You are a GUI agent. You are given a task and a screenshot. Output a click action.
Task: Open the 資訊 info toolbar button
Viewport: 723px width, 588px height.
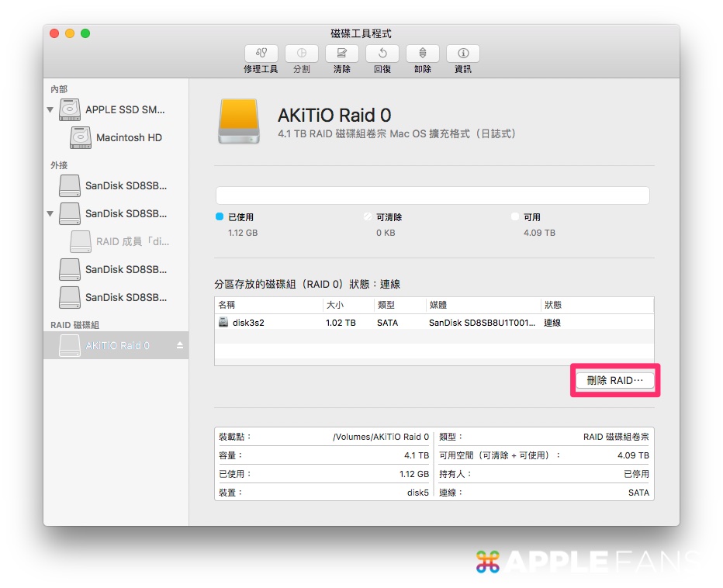[463, 54]
